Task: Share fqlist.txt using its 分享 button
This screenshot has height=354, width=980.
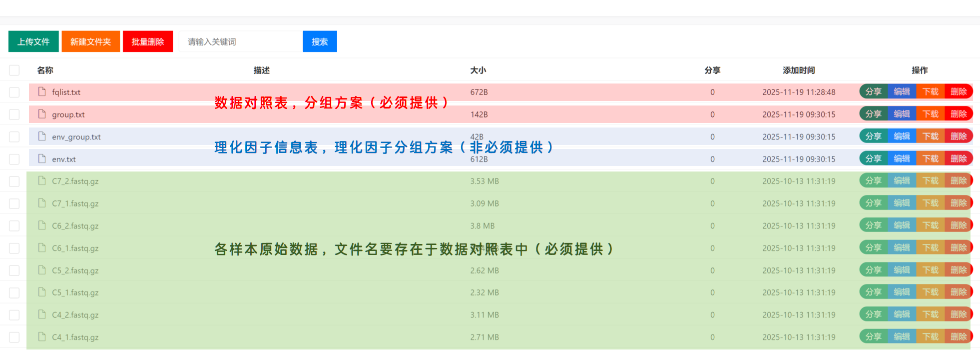Action: (873, 91)
